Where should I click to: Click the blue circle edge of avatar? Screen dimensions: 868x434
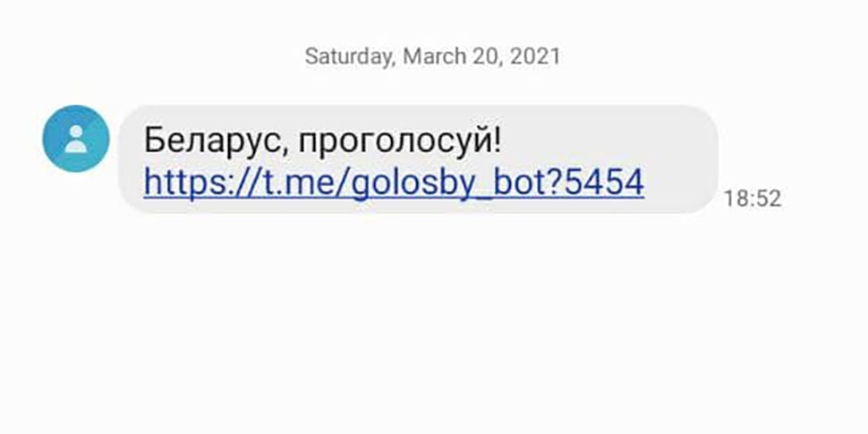click(x=48, y=138)
